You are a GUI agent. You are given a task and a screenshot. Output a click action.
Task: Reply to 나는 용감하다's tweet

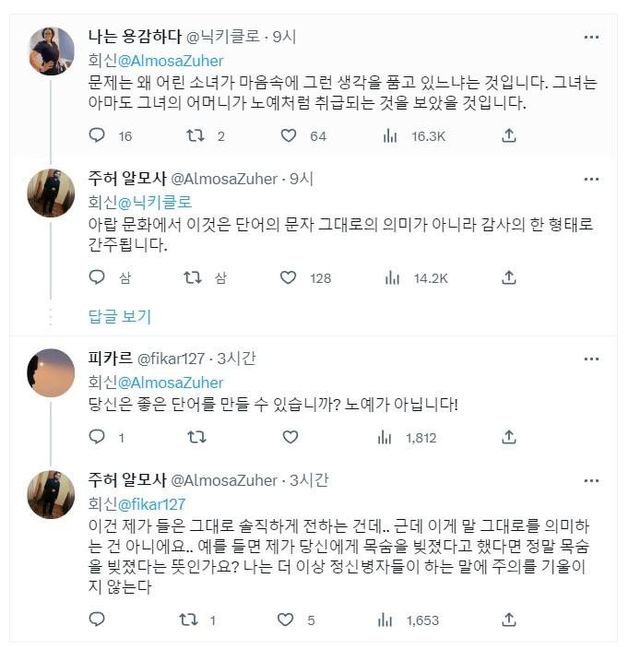pos(97,136)
